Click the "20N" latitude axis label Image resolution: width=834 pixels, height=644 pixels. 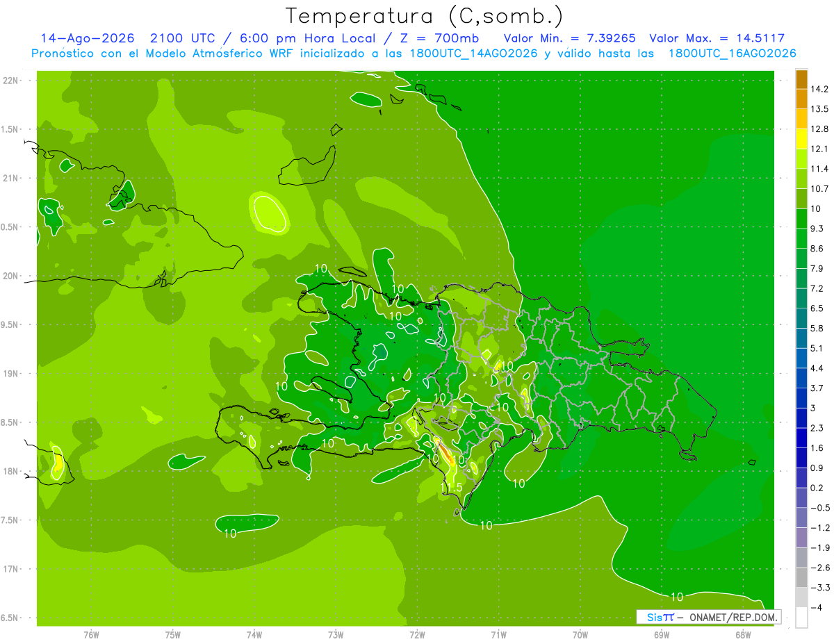pyautogui.click(x=10, y=276)
